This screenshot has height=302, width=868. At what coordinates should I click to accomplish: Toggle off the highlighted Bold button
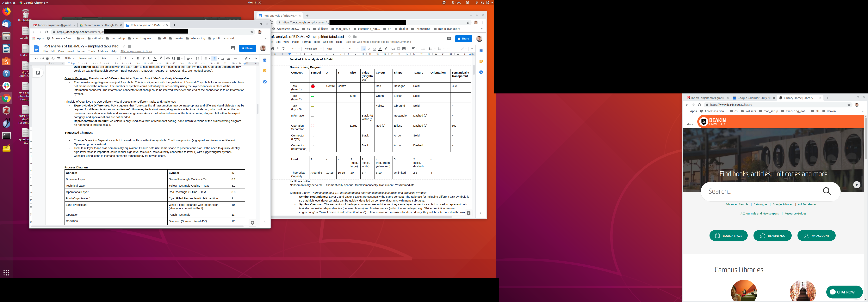tap(363, 49)
